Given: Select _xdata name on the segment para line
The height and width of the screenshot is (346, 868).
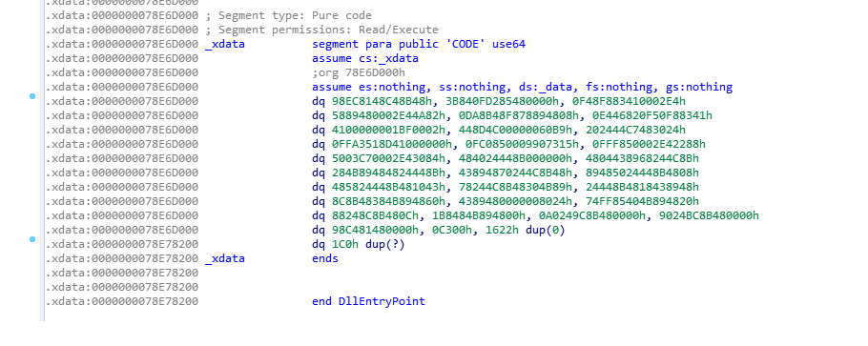Looking at the screenshot, I should click(x=225, y=44).
